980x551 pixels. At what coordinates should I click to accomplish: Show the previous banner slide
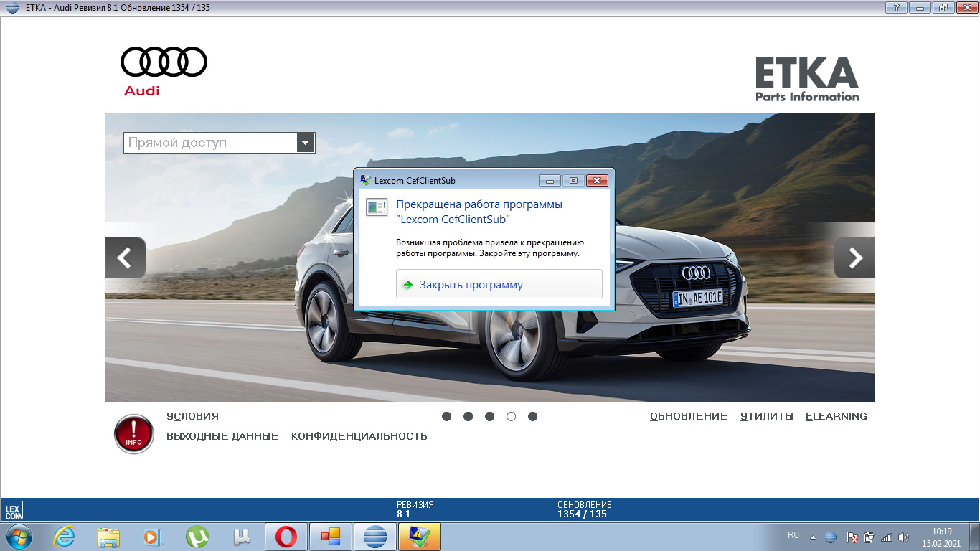(x=125, y=258)
